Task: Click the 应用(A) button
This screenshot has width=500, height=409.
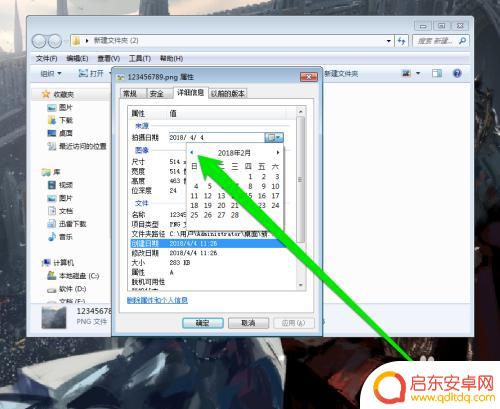Action: (x=294, y=323)
